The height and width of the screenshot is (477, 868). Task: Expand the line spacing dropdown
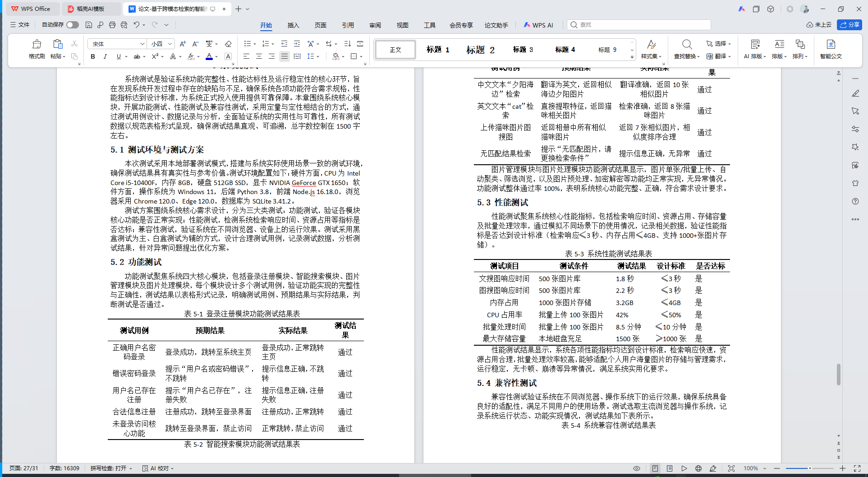coord(318,57)
